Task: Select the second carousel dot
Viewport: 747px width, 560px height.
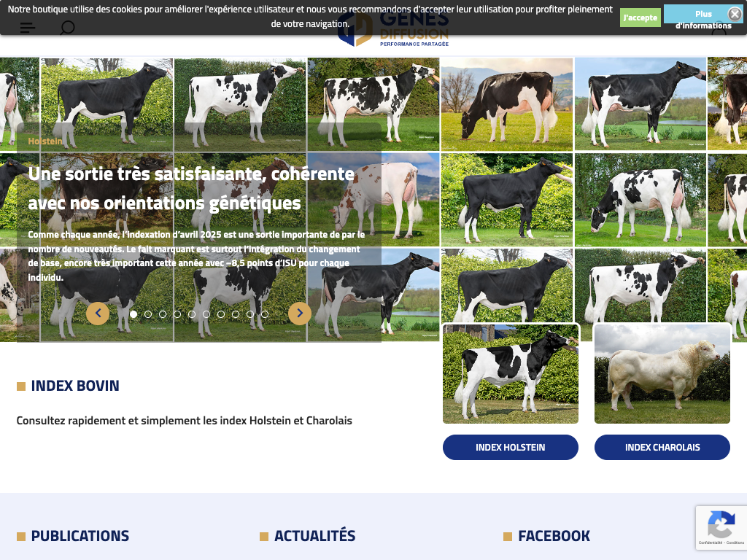Action: point(148,314)
